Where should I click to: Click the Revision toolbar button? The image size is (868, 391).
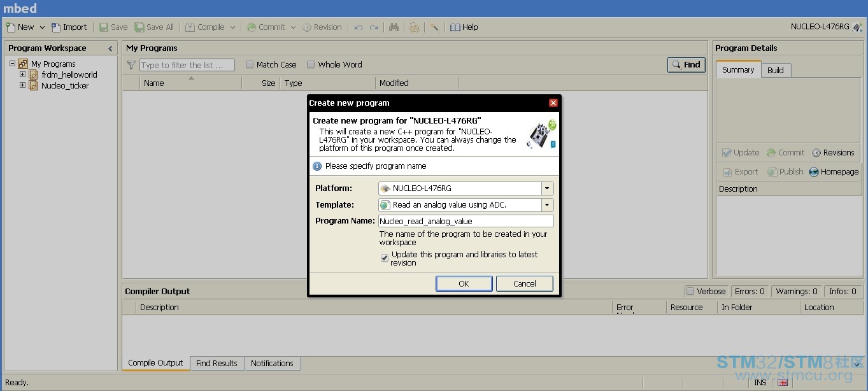click(322, 27)
